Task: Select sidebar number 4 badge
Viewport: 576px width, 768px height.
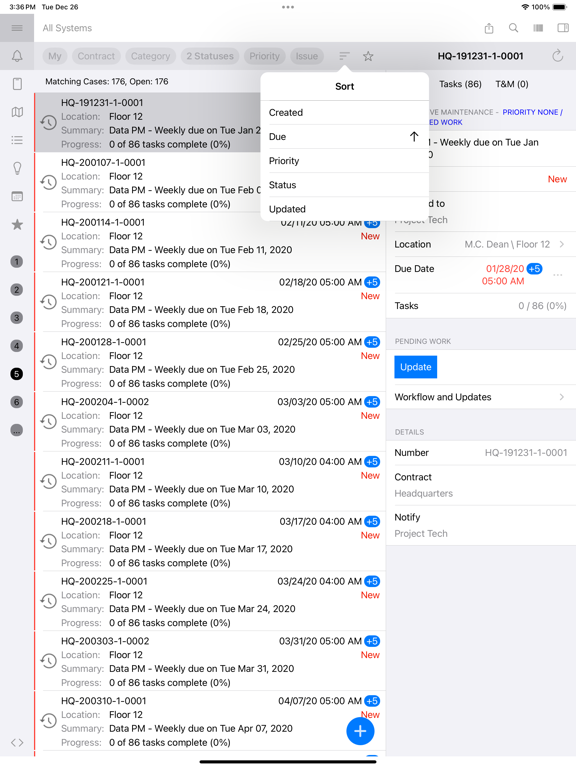Action: coord(17,346)
